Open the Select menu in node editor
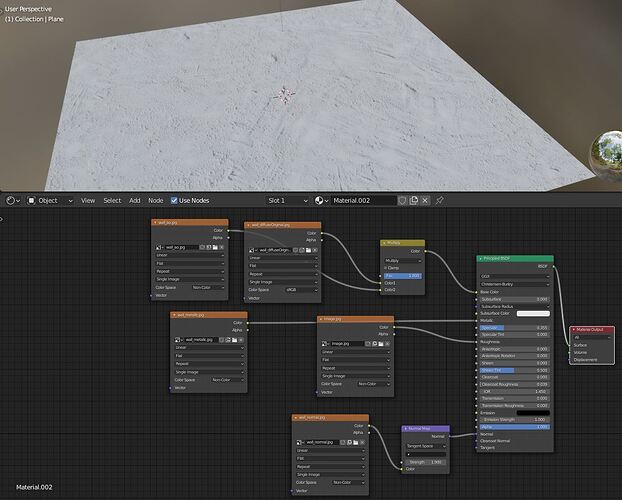 click(x=112, y=200)
